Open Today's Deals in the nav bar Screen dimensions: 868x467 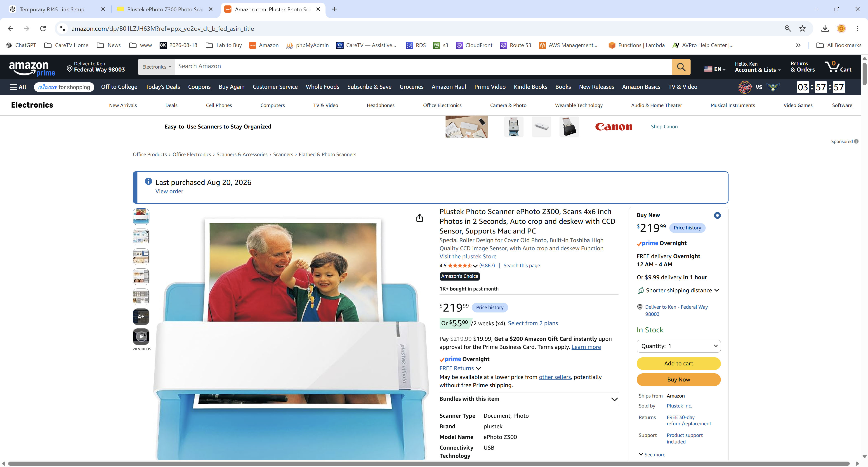[163, 87]
